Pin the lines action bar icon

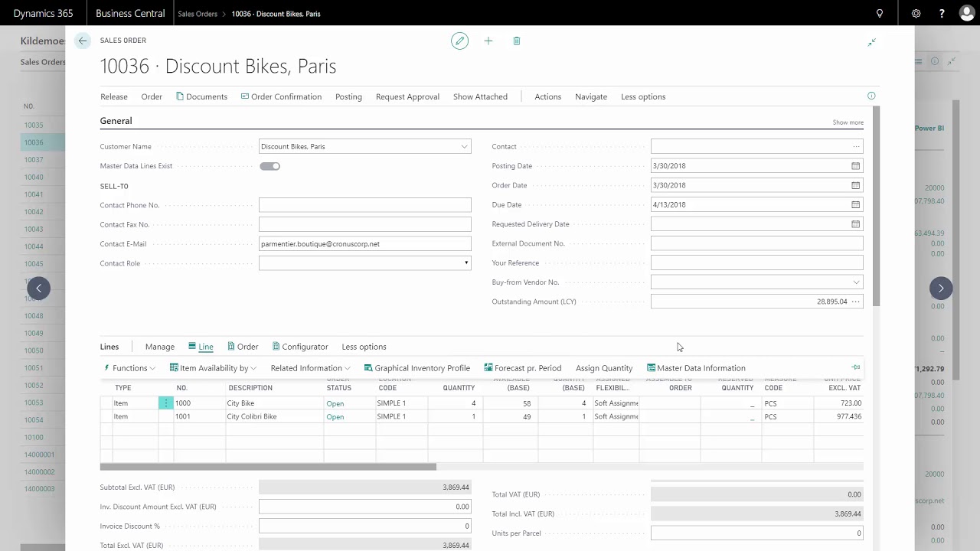tap(856, 367)
